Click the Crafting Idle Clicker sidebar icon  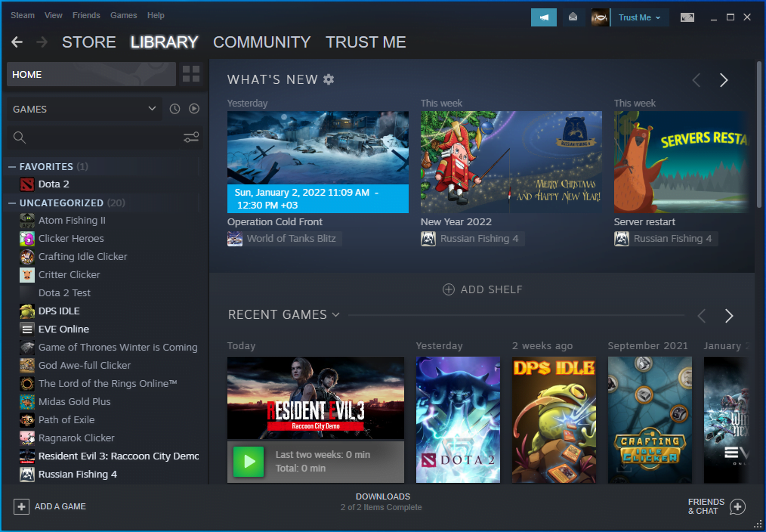pos(27,256)
